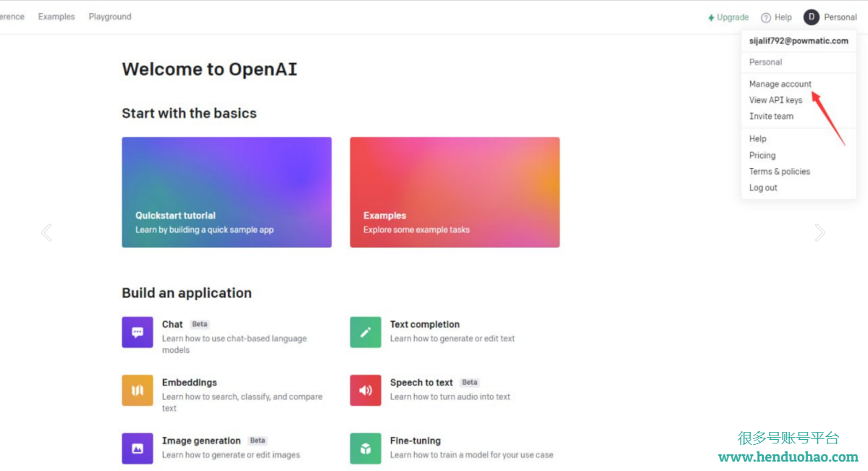Click the 'Build an application' heading

coord(187,293)
